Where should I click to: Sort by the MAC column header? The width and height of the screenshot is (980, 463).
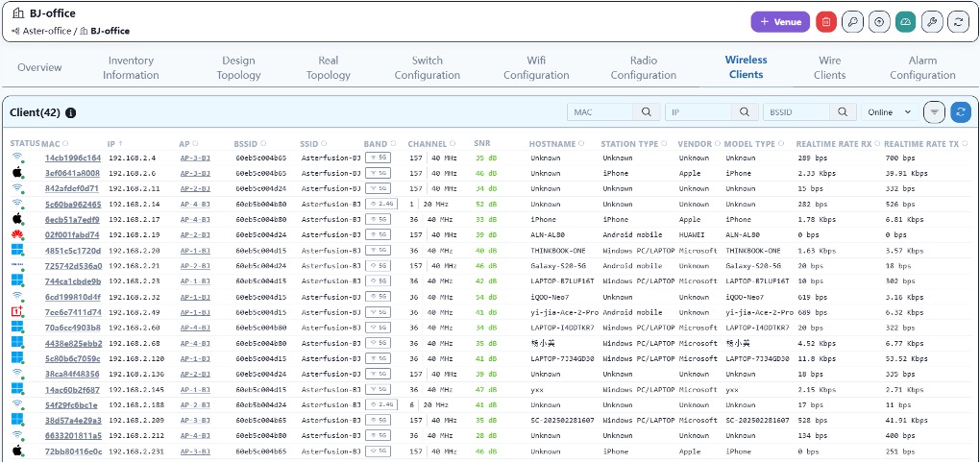tap(55, 144)
